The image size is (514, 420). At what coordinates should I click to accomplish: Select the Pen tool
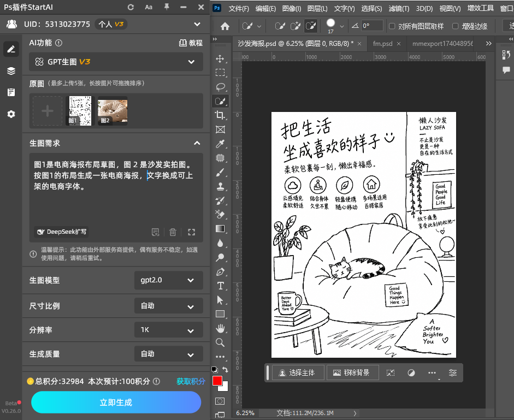pos(220,272)
